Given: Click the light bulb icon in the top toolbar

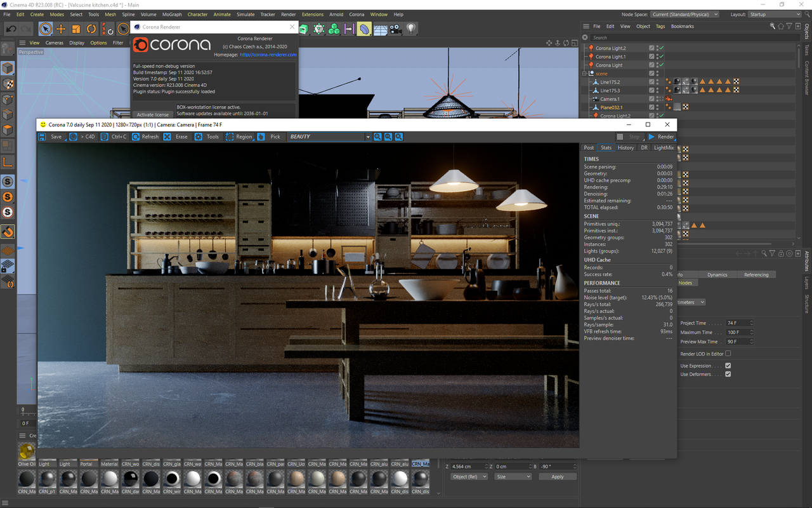Looking at the screenshot, I should (411, 28).
